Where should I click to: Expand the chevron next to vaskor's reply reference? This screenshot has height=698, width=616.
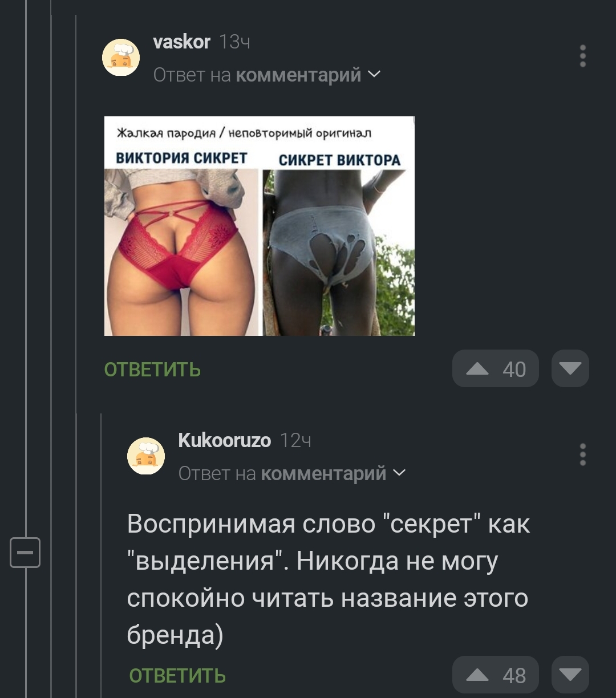tap(374, 74)
